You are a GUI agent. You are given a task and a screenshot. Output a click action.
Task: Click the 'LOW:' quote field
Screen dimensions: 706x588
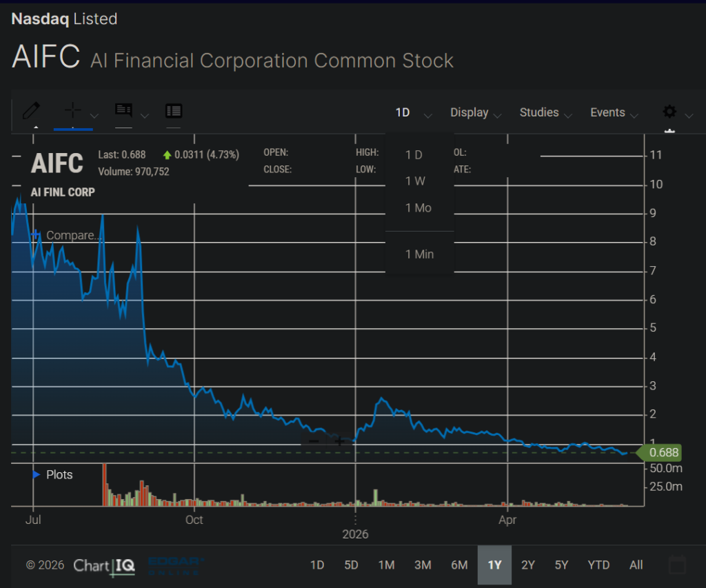tap(365, 170)
